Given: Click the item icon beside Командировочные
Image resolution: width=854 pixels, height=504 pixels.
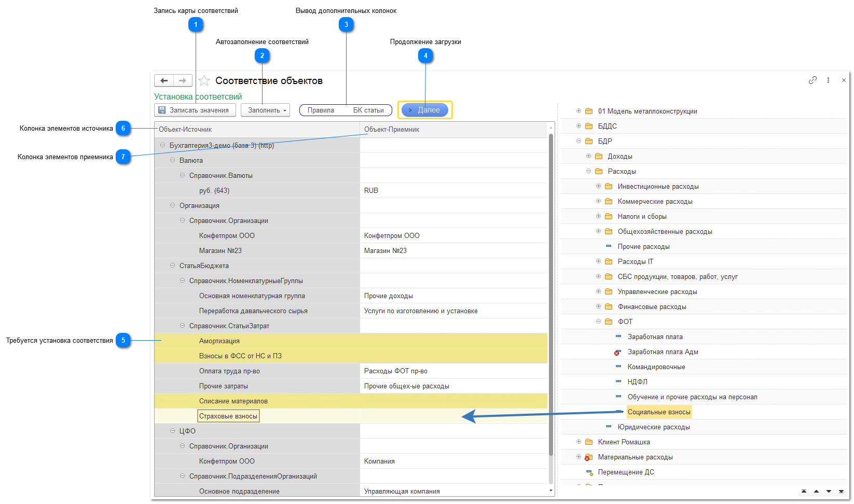Looking at the screenshot, I should (x=618, y=367).
